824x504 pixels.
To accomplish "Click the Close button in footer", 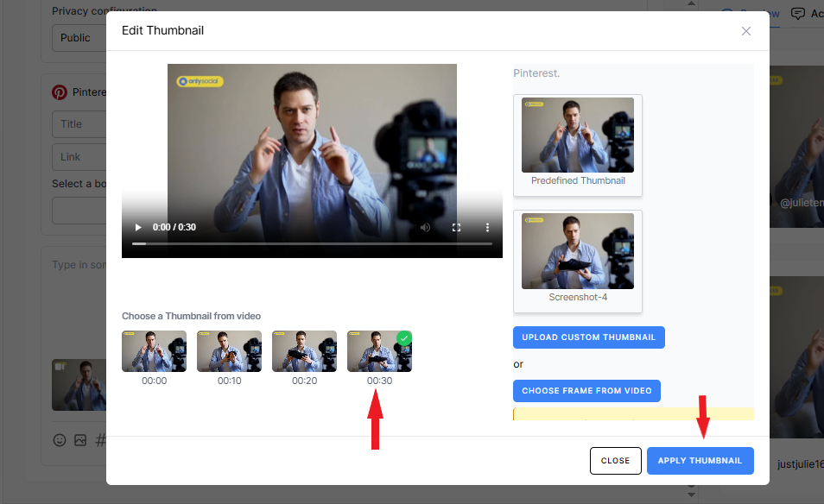I will click(615, 461).
